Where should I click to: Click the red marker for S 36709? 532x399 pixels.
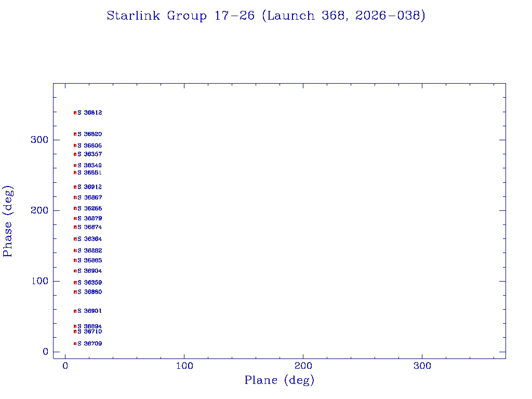(x=75, y=343)
